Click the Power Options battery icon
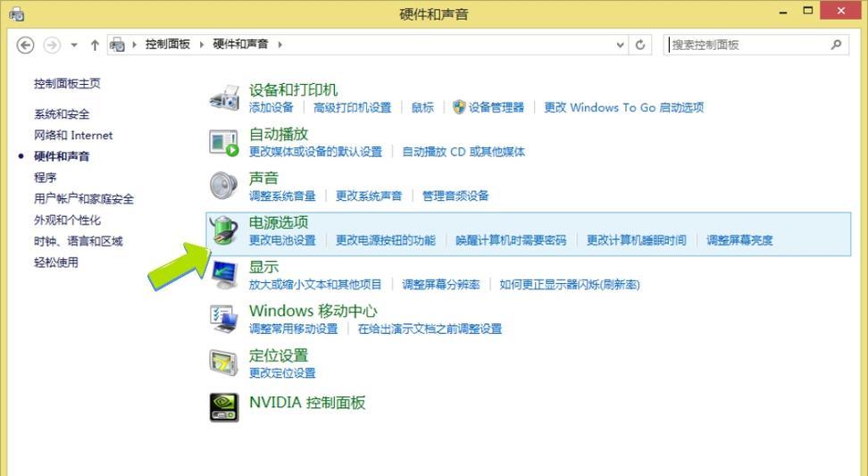This screenshot has width=868, height=476. click(x=223, y=230)
